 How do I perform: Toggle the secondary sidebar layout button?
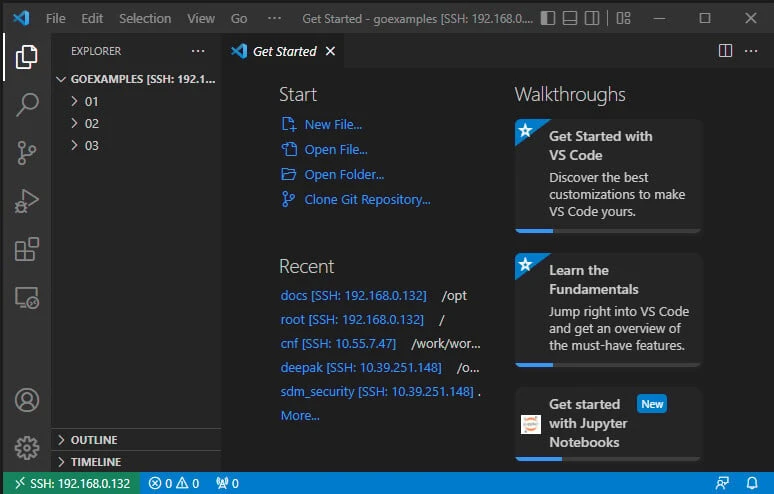593,18
